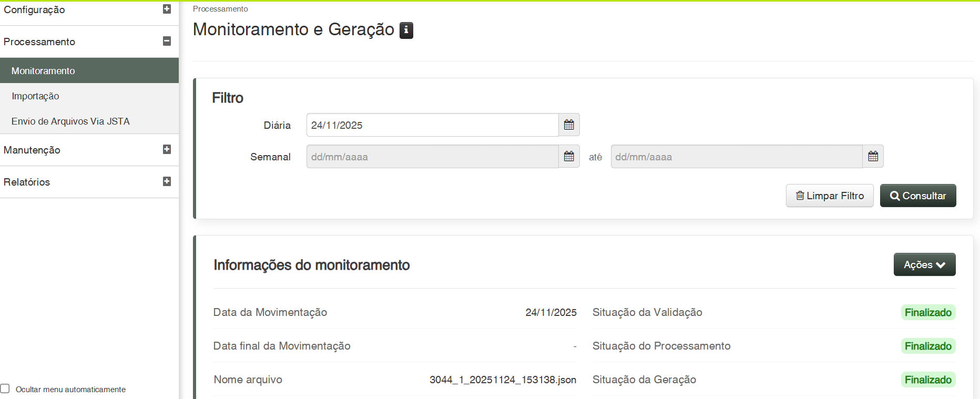Open the Ações dropdown menu
The height and width of the screenshot is (399, 980).
pyautogui.click(x=924, y=264)
